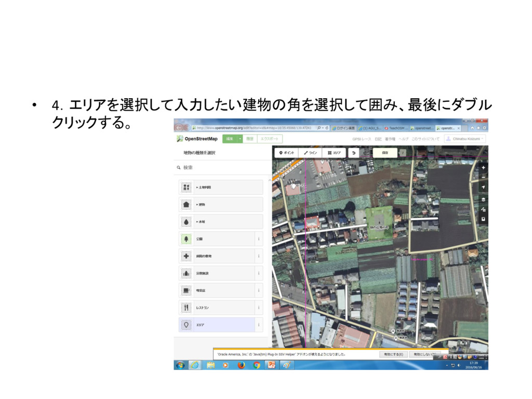Open the このサイトについて (About) link
The width and height of the screenshot is (532, 399).
425,139
